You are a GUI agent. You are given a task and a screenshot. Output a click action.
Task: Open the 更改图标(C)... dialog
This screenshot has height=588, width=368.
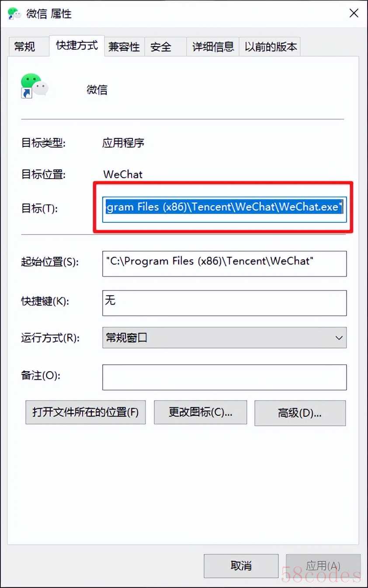(201, 412)
